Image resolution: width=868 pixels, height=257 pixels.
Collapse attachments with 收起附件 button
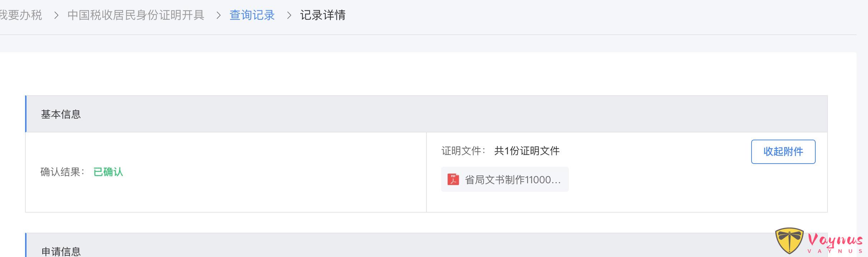pos(783,152)
